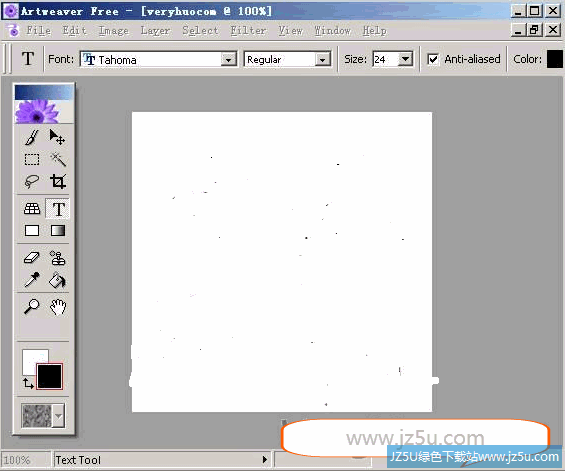Activate the Eyedropper tool

32,280
